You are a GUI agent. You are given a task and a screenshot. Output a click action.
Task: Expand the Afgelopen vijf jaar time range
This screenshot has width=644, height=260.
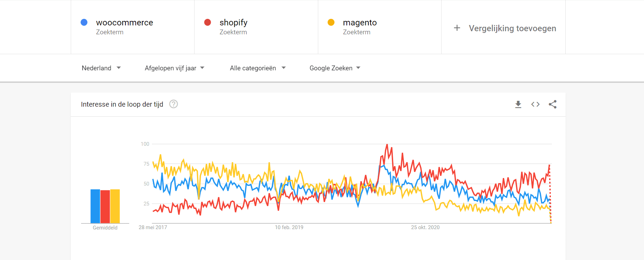click(175, 68)
